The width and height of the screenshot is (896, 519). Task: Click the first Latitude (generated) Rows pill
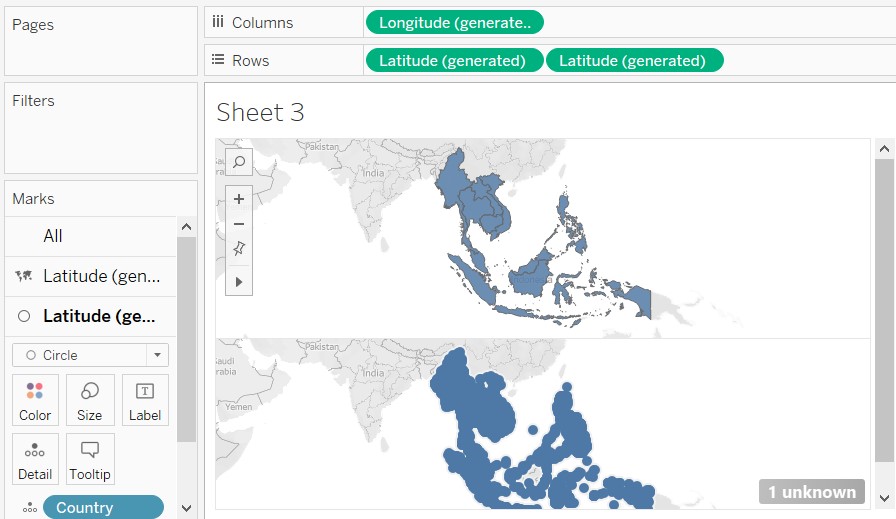(454, 61)
